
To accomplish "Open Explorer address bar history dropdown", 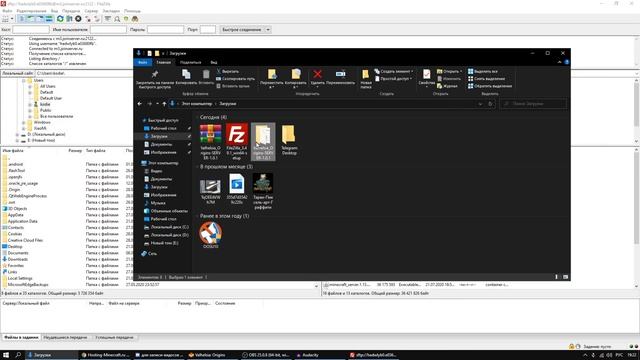I will click(480, 104).
